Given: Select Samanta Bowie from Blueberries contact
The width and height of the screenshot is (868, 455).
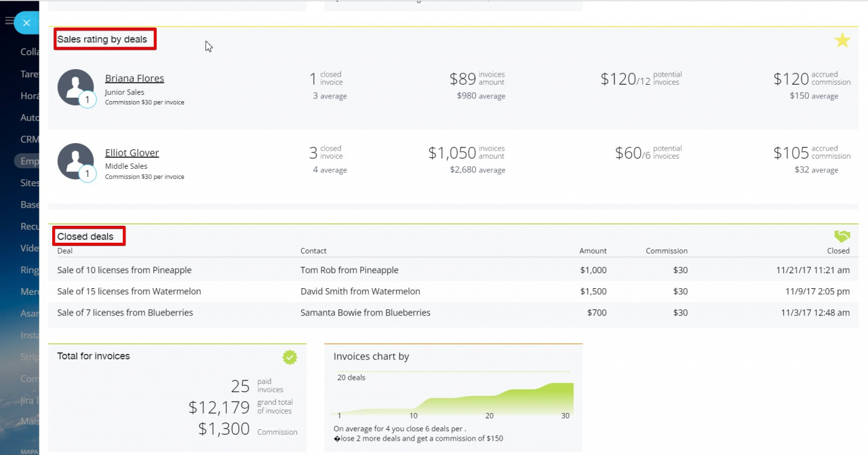Looking at the screenshot, I should (365, 313).
